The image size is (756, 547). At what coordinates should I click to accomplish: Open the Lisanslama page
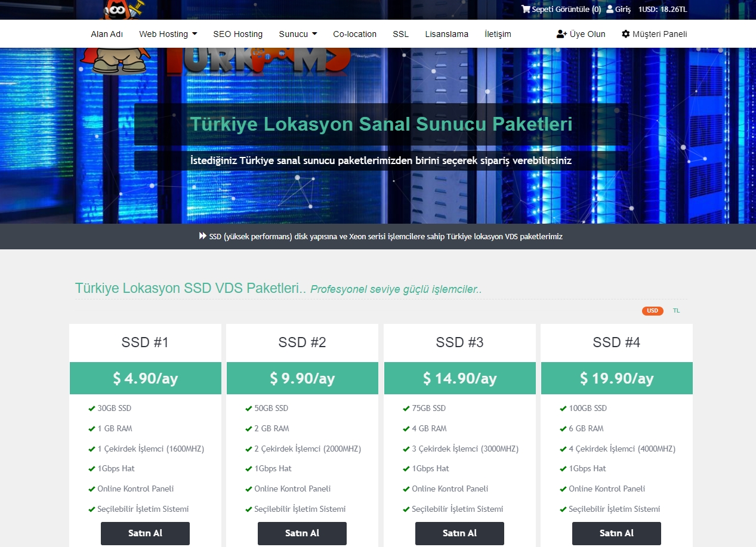tap(446, 34)
